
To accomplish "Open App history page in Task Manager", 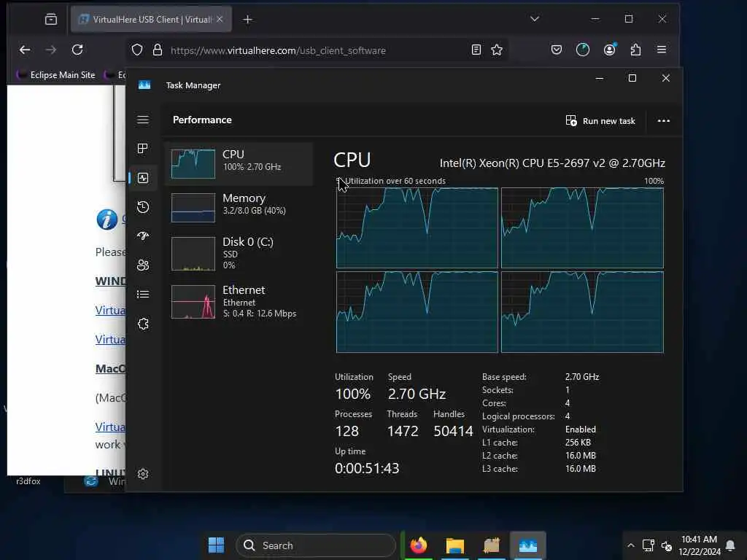I will [143, 207].
